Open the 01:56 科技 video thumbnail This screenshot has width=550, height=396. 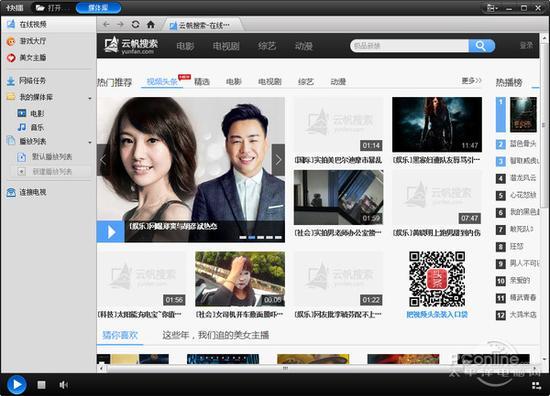tap(142, 279)
